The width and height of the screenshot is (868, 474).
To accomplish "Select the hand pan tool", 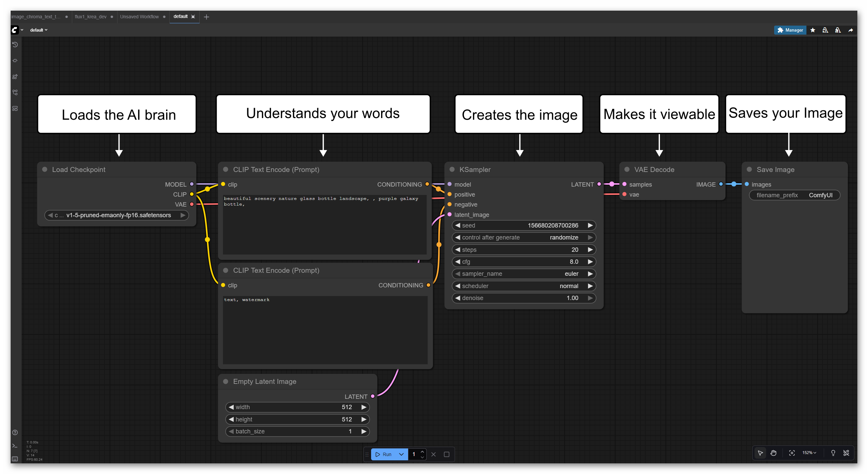I will pyautogui.click(x=773, y=453).
